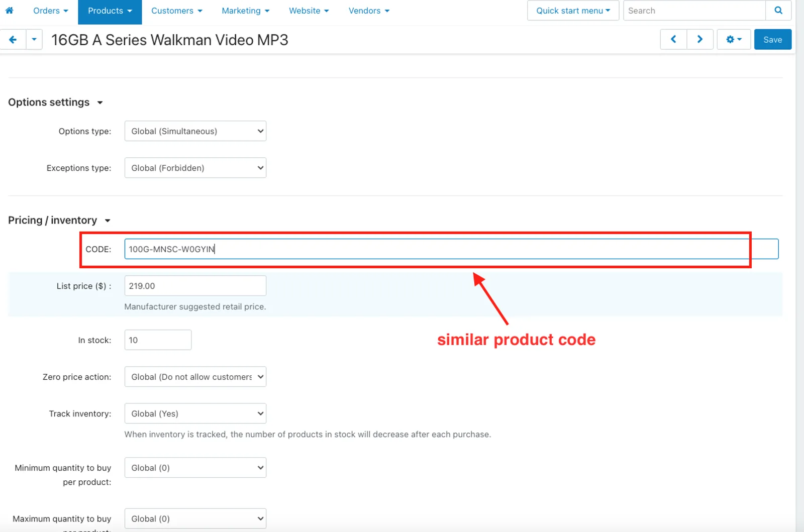Image resolution: width=804 pixels, height=532 pixels.
Task: Open the Products menu
Action: pyautogui.click(x=110, y=11)
